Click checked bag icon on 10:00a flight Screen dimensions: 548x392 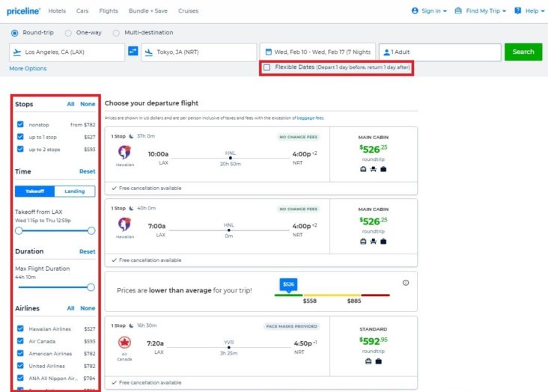(x=383, y=169)
